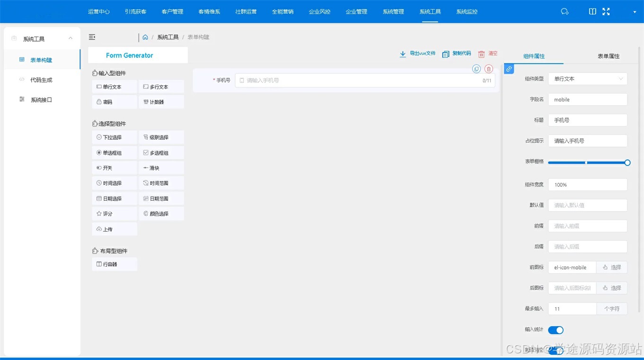Open the 运营中心 top menu

click(99, 12)
